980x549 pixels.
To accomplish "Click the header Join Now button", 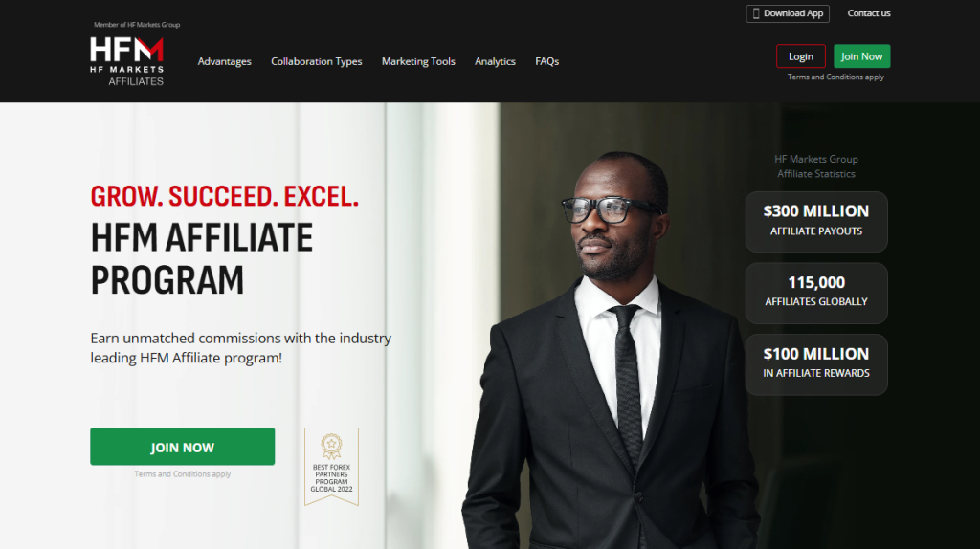I will click(862, 56).
